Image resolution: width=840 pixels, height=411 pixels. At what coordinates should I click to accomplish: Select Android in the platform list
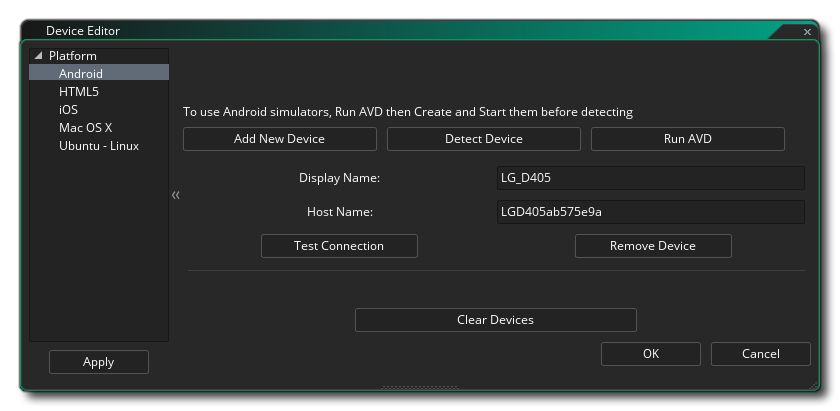click(99, 73)
